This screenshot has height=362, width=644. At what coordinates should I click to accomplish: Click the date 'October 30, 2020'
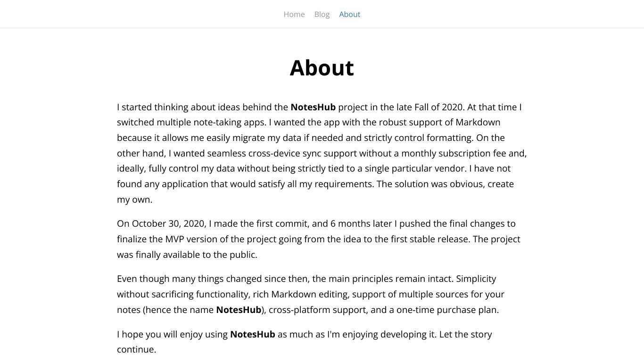(x=168, y=223)
